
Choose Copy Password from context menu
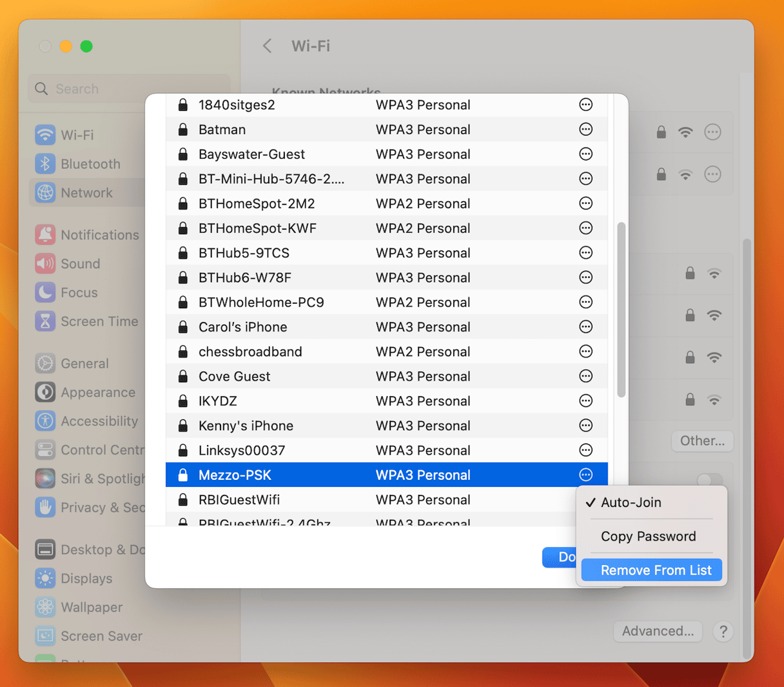(648, 537)
